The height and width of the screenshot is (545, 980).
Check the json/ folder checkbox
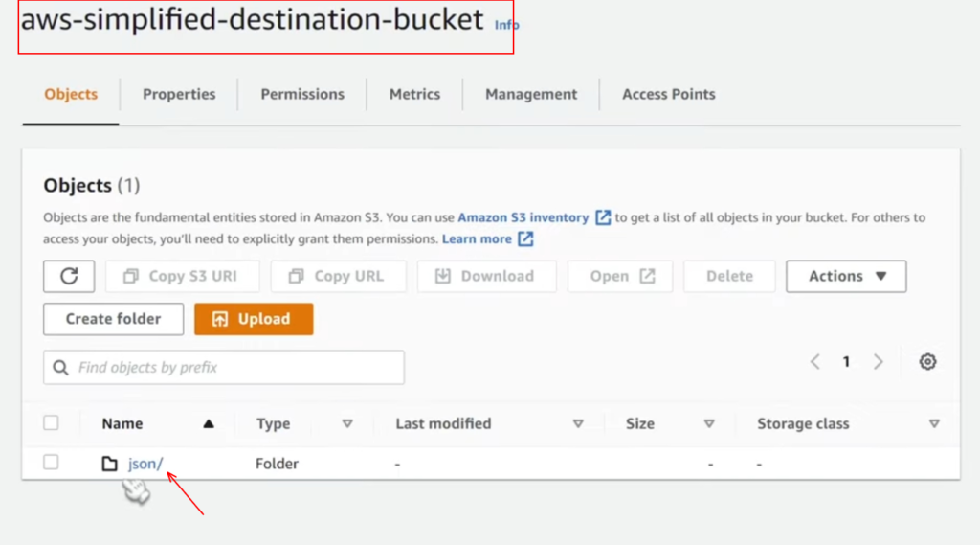pyautogui.click(x=52, y=463)
